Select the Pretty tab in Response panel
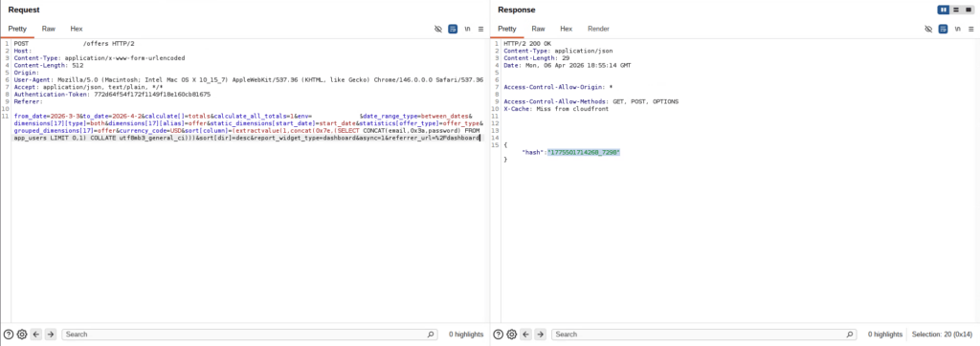980x346 pixels. [507, 29]
